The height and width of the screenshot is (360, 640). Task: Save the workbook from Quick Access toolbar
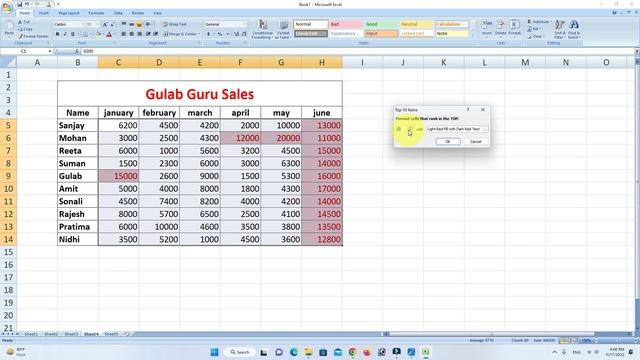19,4
